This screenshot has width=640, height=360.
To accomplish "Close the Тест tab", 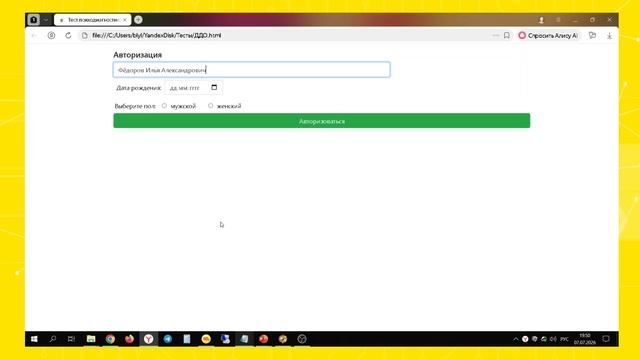I will [125, 20].
